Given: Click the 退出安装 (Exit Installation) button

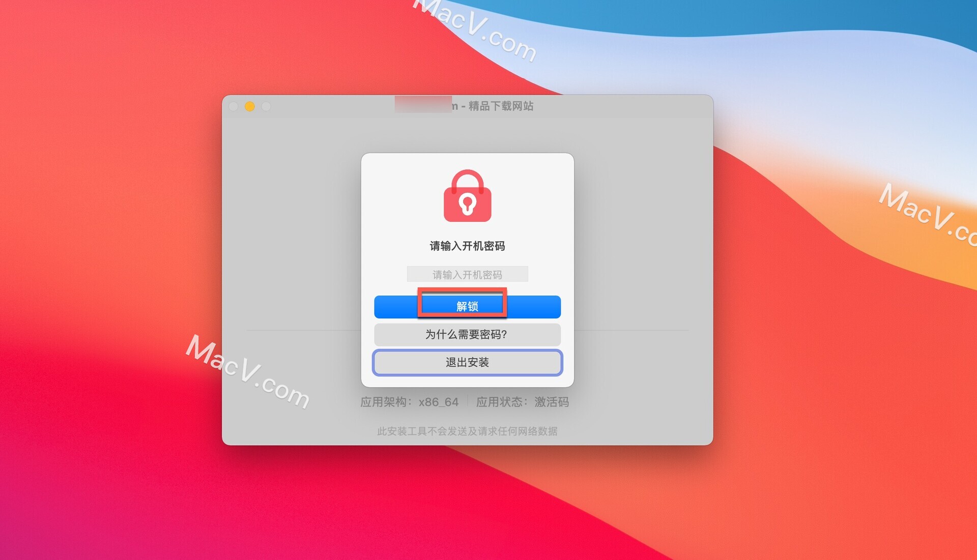Looking at the screenshot, I should (466, 362).
